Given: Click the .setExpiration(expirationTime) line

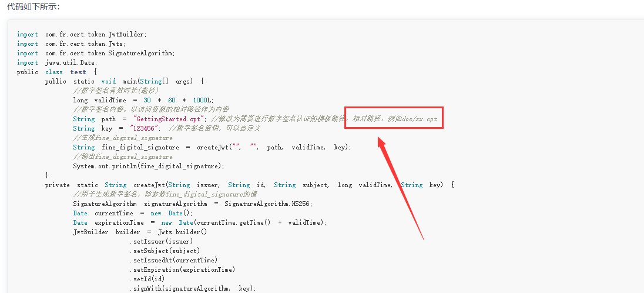Looking at the screenshot, I should (x=182, y=269).
